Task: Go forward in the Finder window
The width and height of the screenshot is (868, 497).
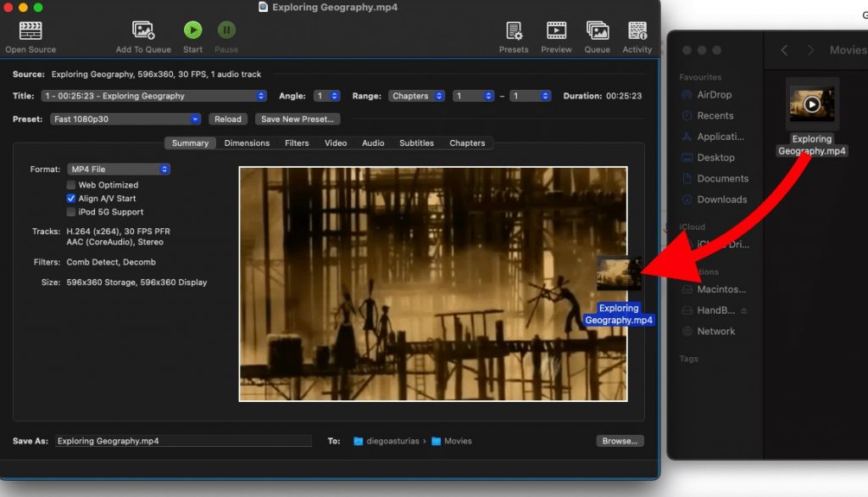Action: (x=811, y=50)
